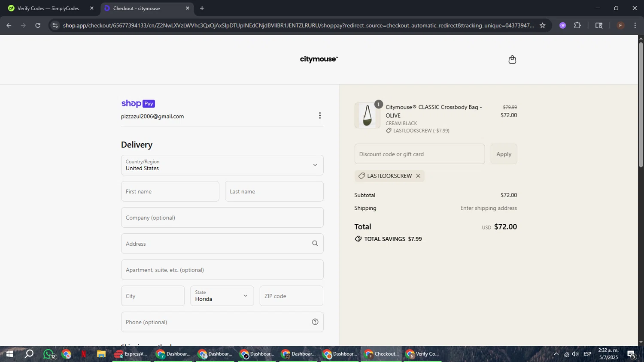
Task: Open Chrome side panel icon
Action: tap(599, 25)
